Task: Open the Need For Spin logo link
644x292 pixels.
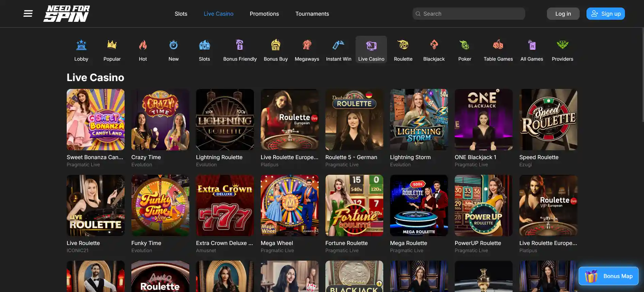Action: point(67,14)
